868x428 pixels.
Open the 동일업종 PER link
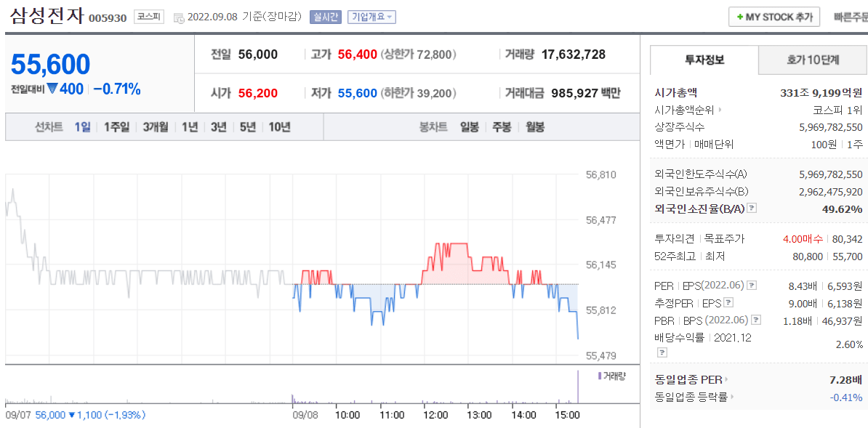[x=688, y=380]
